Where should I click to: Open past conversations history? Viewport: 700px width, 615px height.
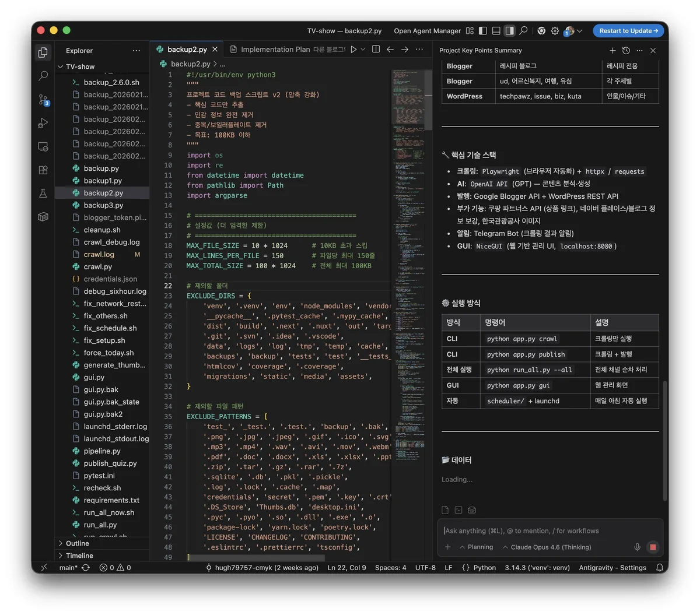pyautogui.click(x=626, y=51)
